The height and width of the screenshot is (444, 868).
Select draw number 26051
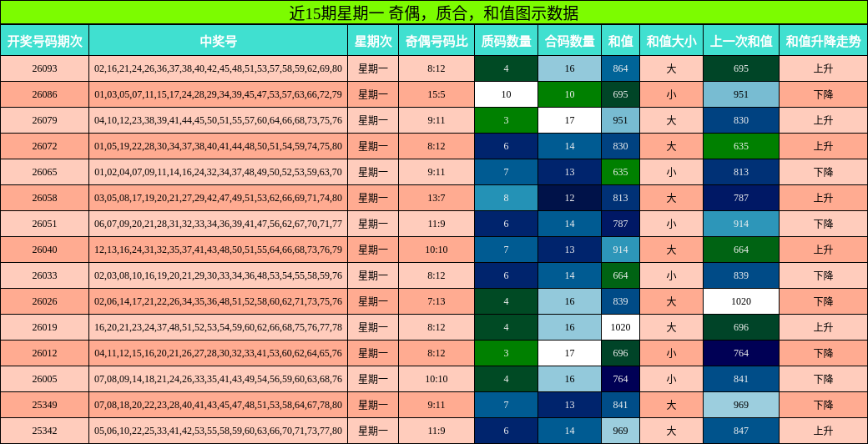(45, 224)
